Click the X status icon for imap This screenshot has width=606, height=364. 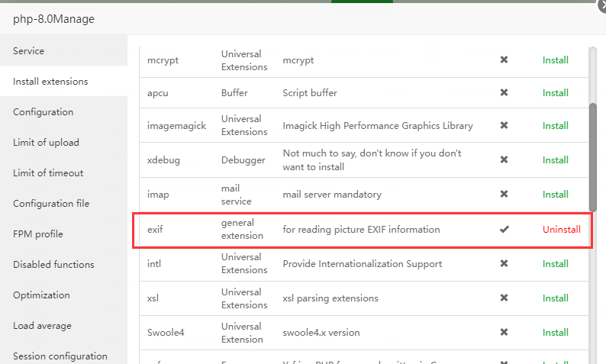(x=504, y=194)
